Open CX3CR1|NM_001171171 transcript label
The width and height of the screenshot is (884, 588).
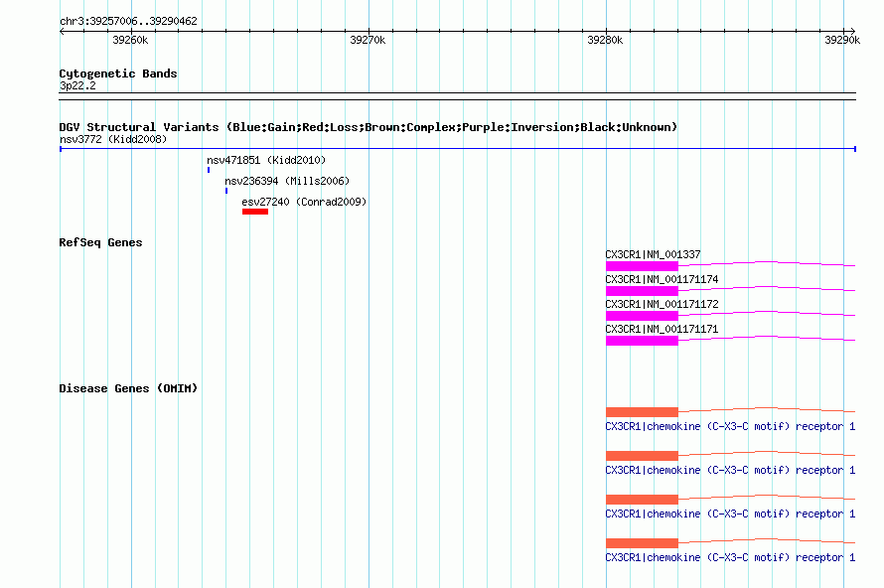[662, 329]
